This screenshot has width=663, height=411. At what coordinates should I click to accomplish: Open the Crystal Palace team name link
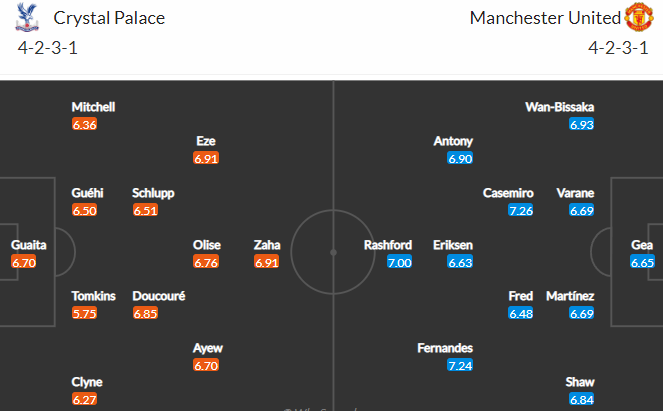(x=109, y=18)
